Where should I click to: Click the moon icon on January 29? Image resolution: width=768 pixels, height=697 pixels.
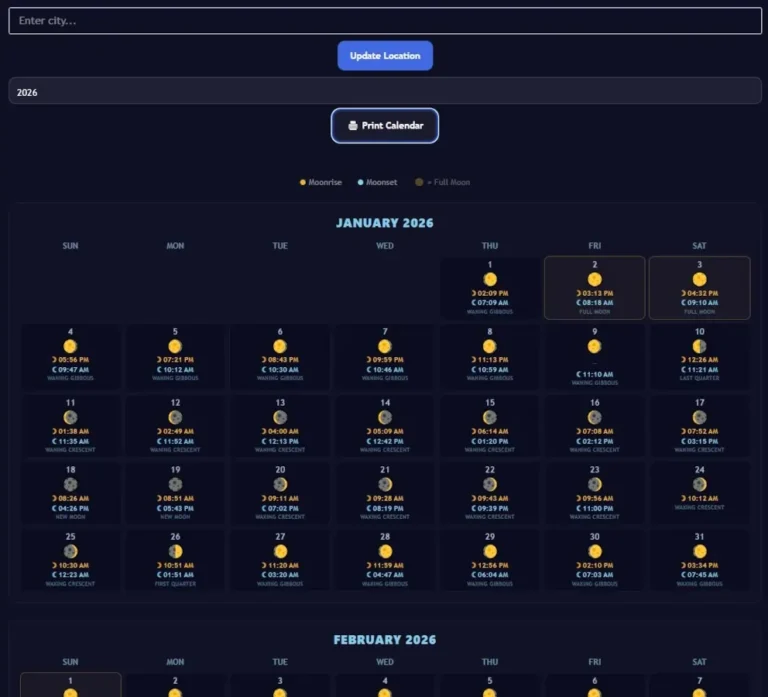tap(490, 552)
